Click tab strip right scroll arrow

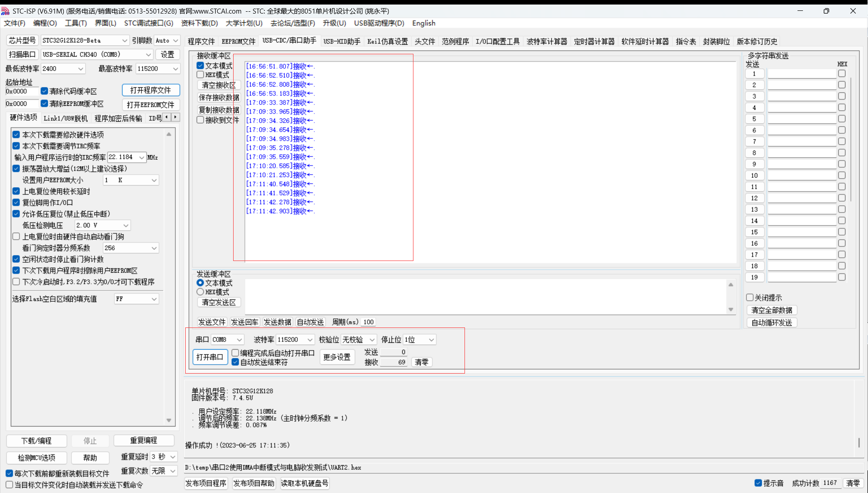coord(175,118)
